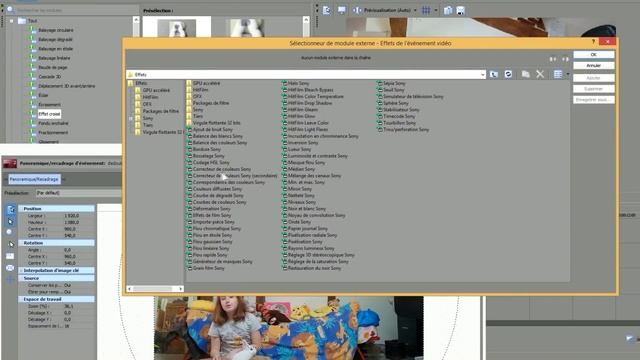This screenshot has height=360, width=640.
Task: Select Boucle de page in transitions list
Action: click(53, 67)
